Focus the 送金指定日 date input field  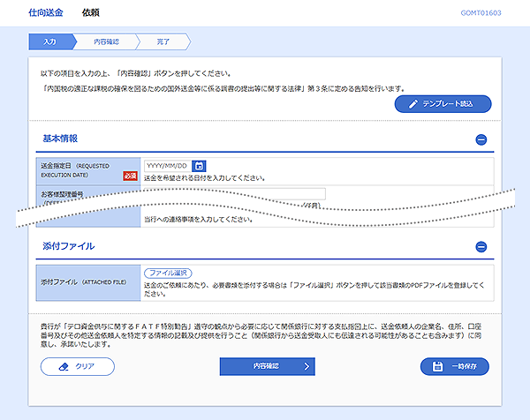(x=168, y=166)
